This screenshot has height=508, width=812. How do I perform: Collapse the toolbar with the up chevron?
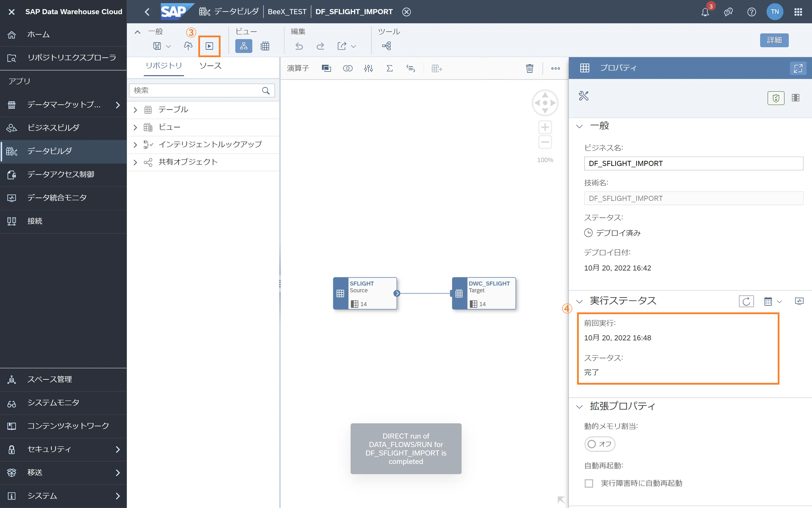point(137,32)
